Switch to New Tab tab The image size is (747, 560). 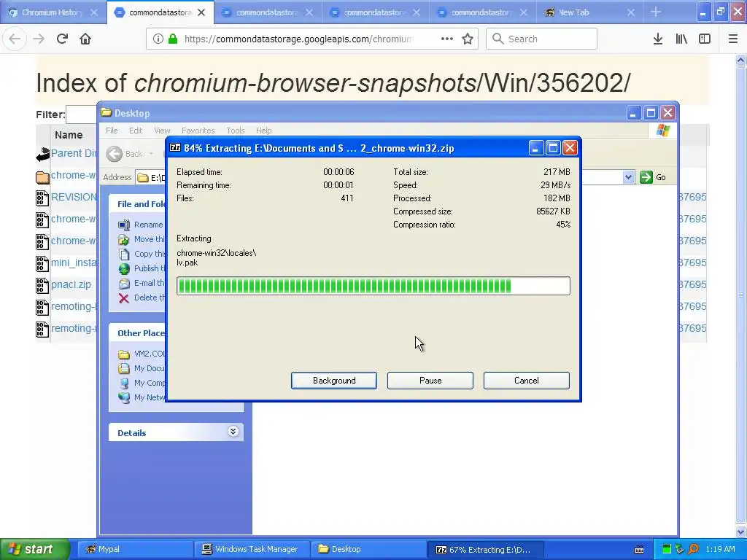(573, 12)
